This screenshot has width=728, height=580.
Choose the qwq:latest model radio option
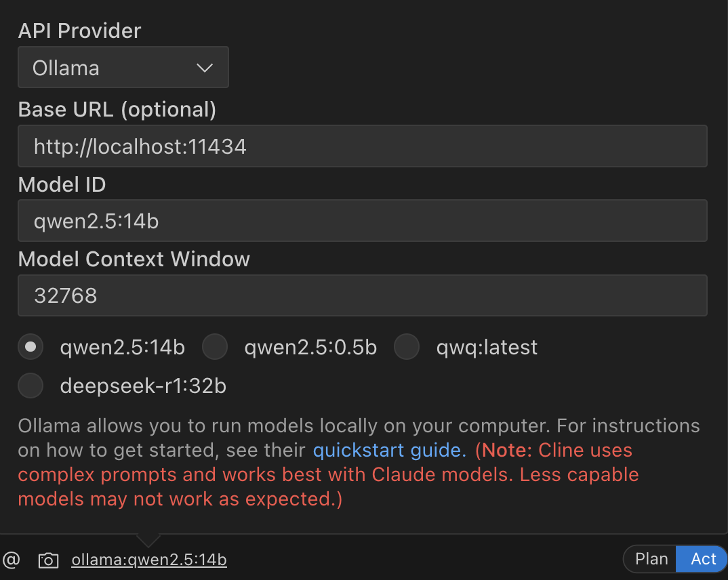pyautogui.click(x=407, y=347)
